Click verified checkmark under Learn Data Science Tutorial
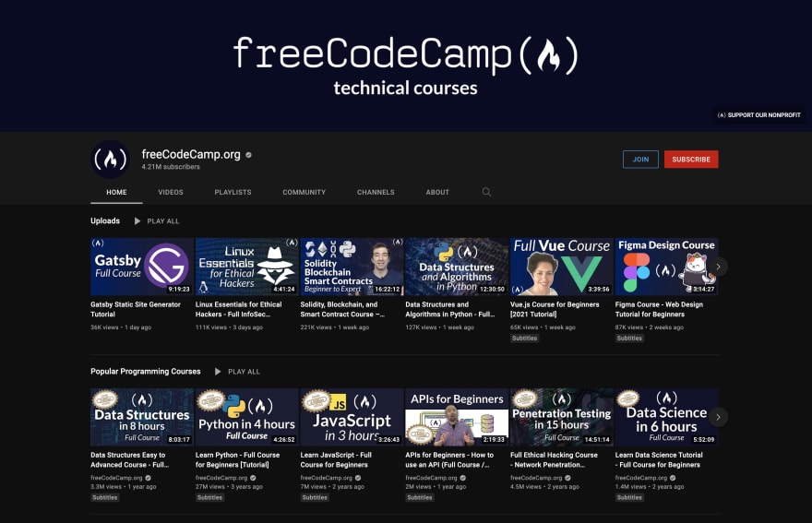Screen dimensions: 812x523 tap(673, 478)
